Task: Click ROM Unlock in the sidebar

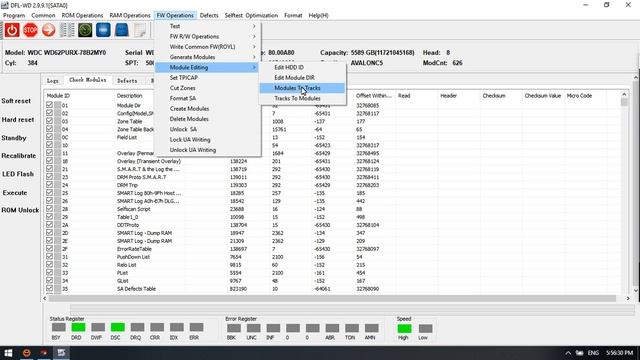Action: (x=20, y=210)
